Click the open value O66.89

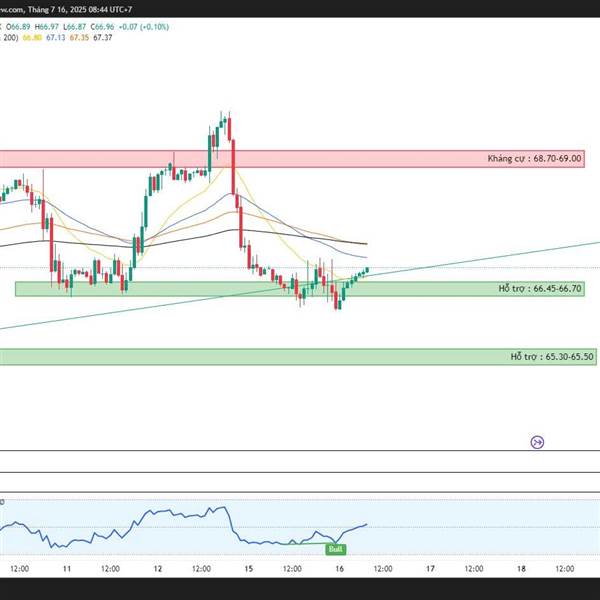[x=18, y=27]
